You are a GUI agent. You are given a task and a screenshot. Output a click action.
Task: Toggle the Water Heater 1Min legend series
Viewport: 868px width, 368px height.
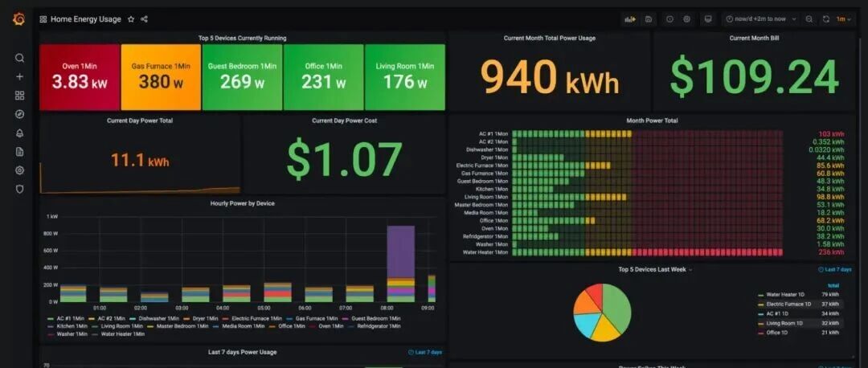pyautogui.click(x=118, y=334)
